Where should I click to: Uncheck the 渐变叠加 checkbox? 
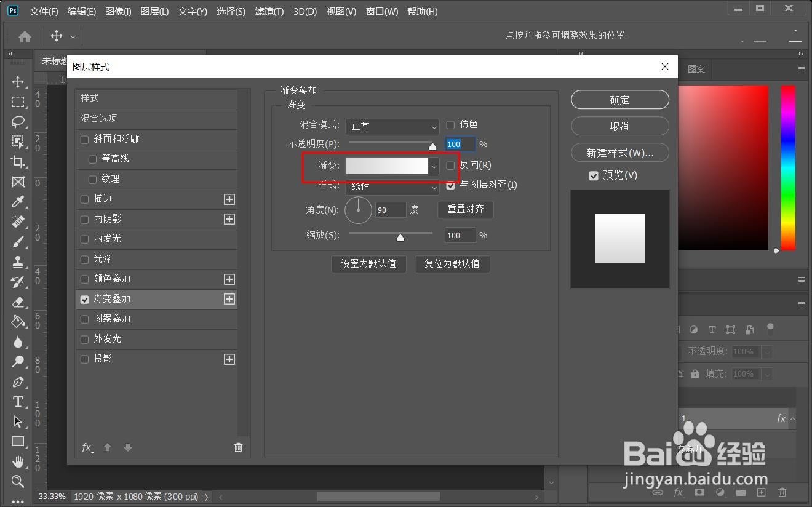click(x=85, y=300)
